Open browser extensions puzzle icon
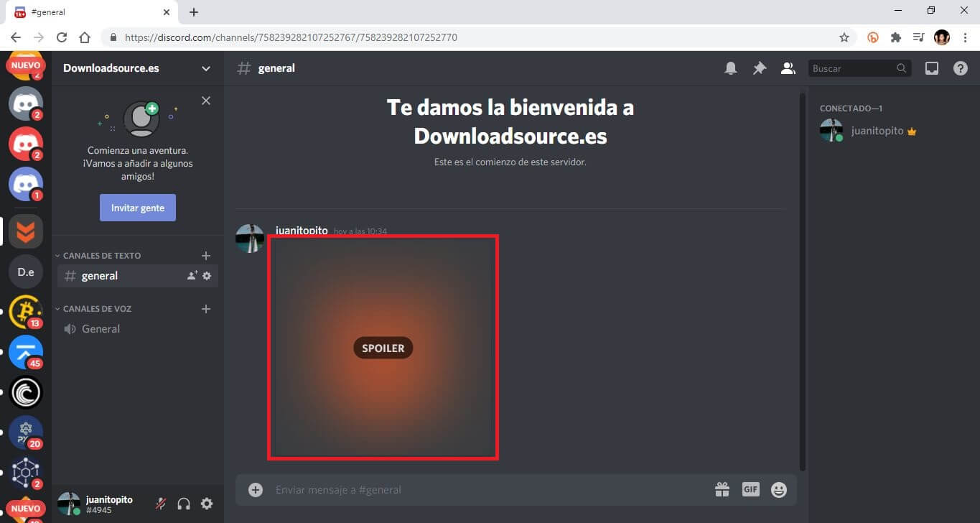 [896, 37]
